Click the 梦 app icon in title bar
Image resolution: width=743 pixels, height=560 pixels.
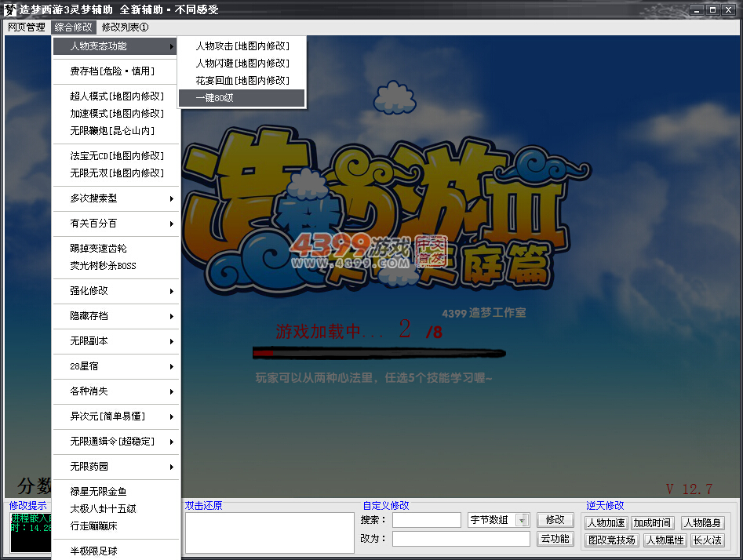(x=10, y=9)
